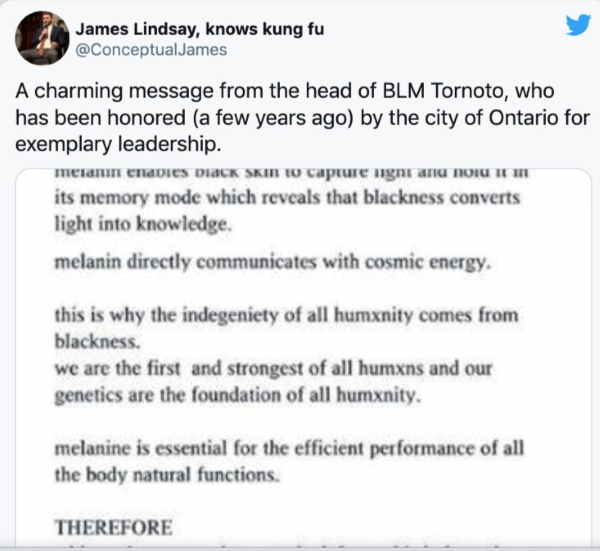This screenshot has width=600, height=551.
Task: Click the bold "THEREFORE" heading
Action: point(113,526)
